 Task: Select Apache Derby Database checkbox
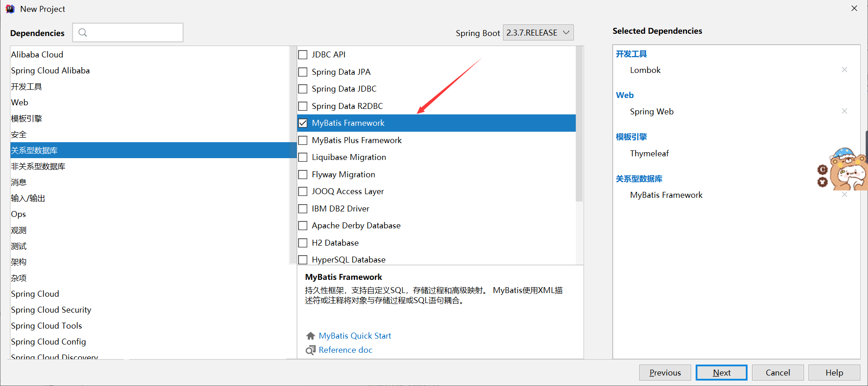pos(303,226)
